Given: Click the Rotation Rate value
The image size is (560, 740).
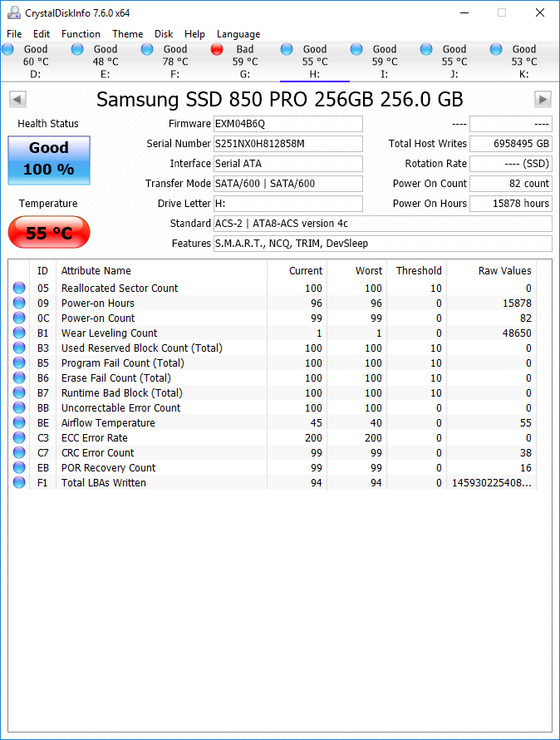Looking at the screenshot, I should (x=511, y=163).
